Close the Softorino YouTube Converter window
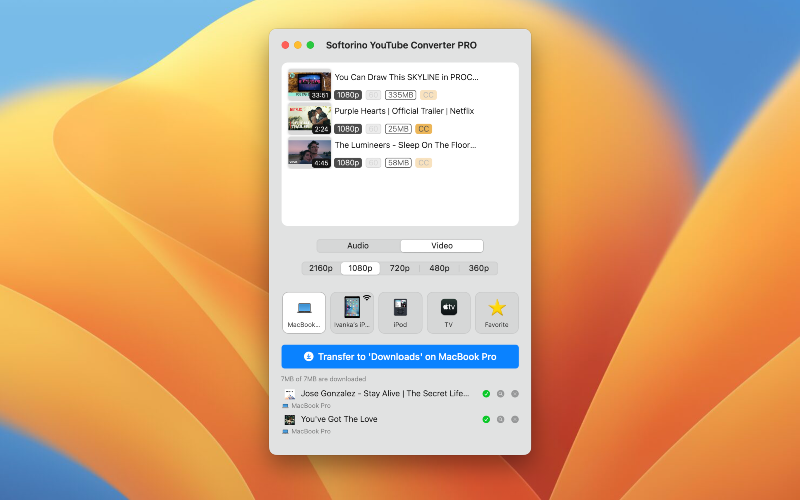 point(285,45)
